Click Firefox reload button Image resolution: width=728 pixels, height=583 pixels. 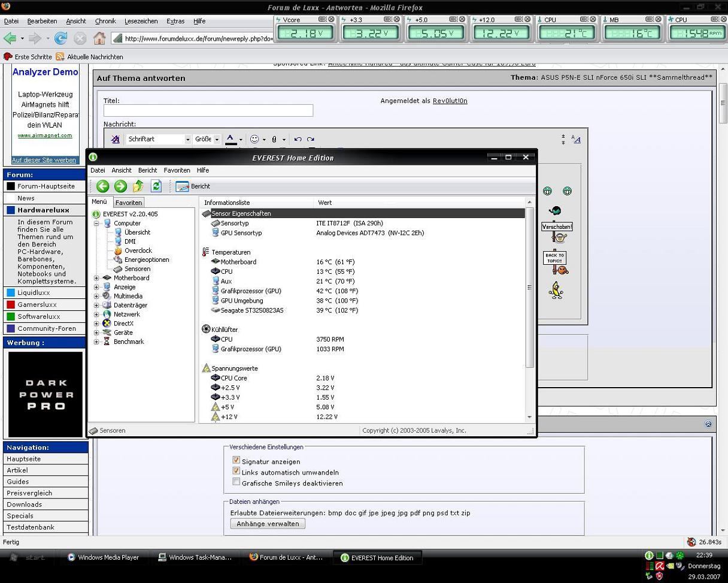pos(60,38)
